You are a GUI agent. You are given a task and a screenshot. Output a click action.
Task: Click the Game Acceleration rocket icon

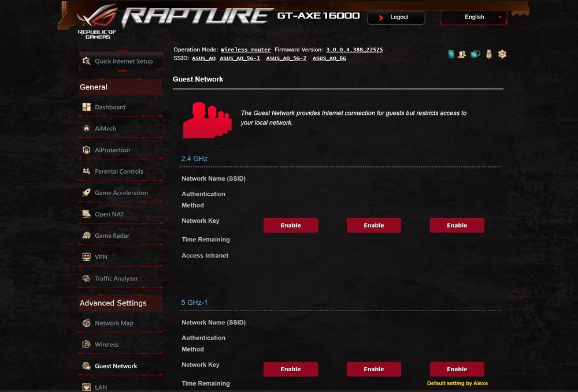point(86,192)
